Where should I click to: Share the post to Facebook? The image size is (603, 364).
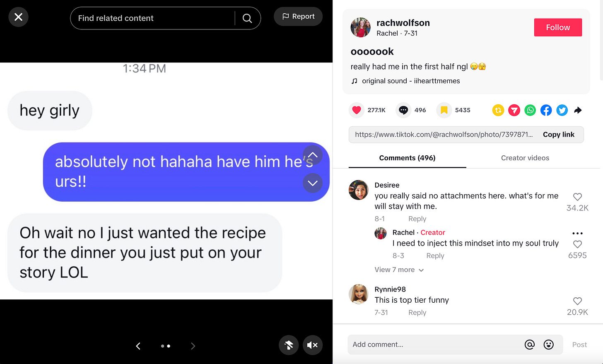click(546, 110)
